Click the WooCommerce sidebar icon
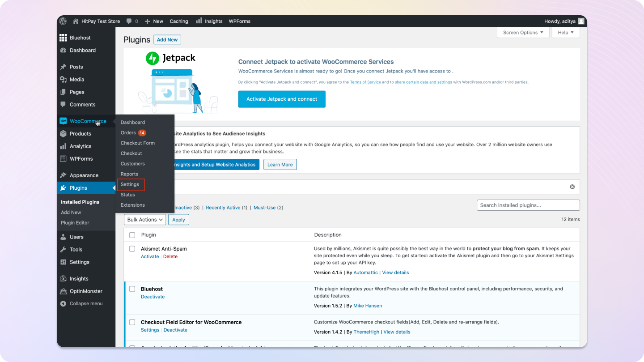Viewport: 644px width, 362px height. (63, 121)
